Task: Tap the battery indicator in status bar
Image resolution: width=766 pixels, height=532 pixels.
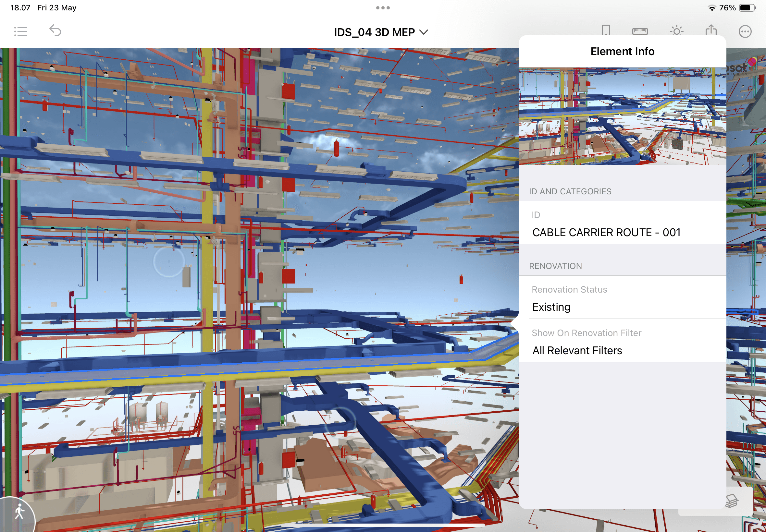Action: click(747, 8)
